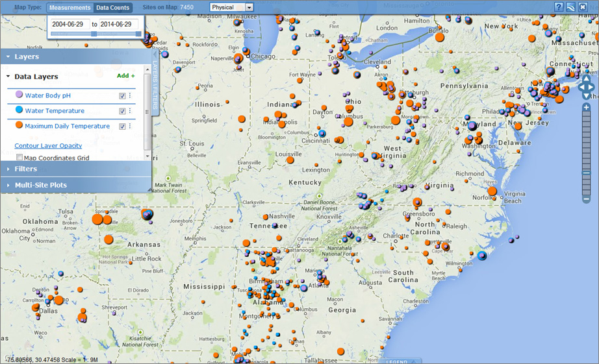Screen dimensions: 599x364
Task: Click the Map Type: label
Action: click(28, 7)
